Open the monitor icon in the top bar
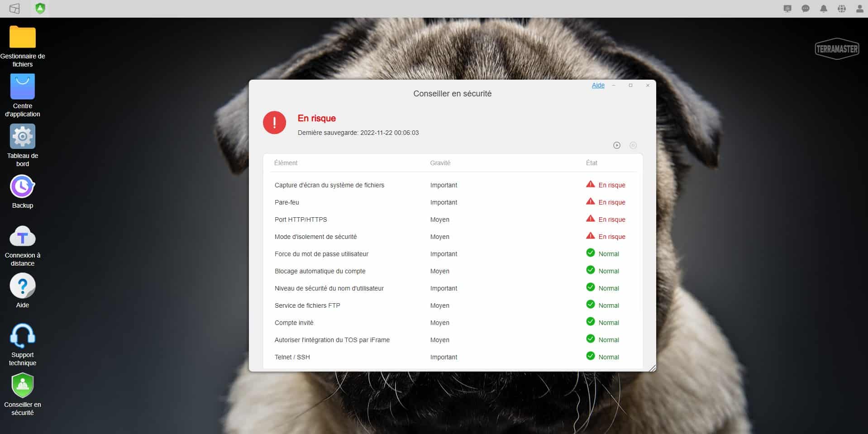 click(x=787, y=9)
